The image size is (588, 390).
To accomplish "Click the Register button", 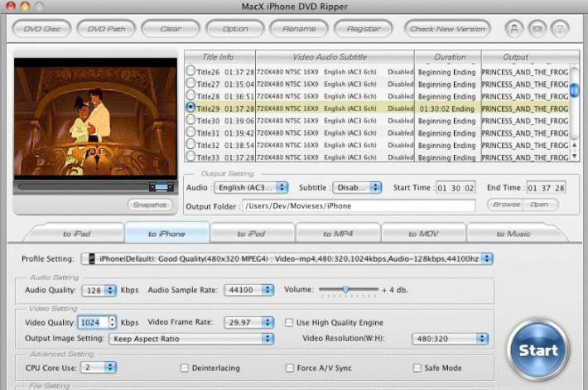I will coord(364,29).
